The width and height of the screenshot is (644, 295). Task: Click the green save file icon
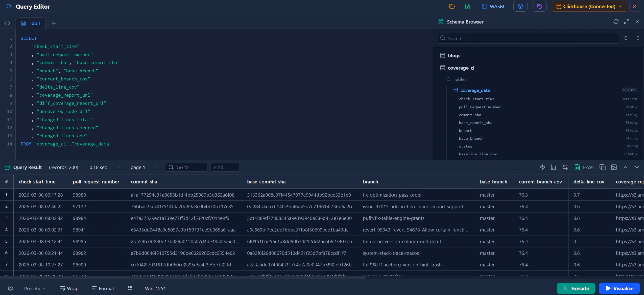(x=467, y=6)
